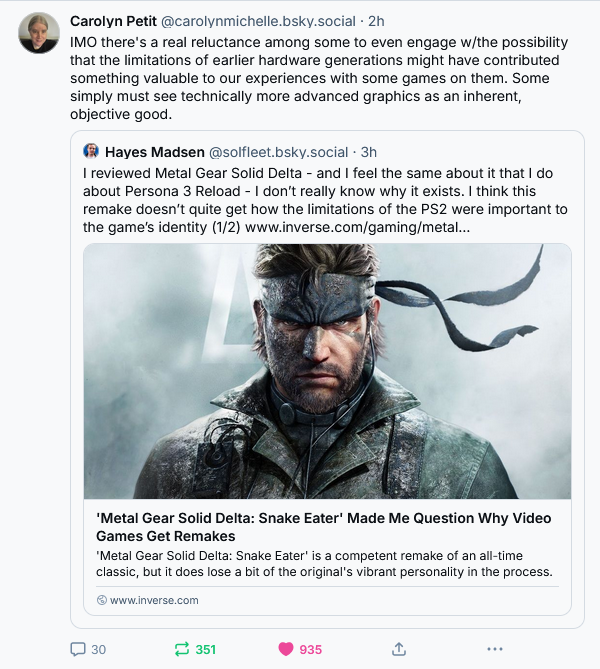600x669 pixels.
Task: Open the Snake Eater article image thumbnail
Action: coord(327,371)
